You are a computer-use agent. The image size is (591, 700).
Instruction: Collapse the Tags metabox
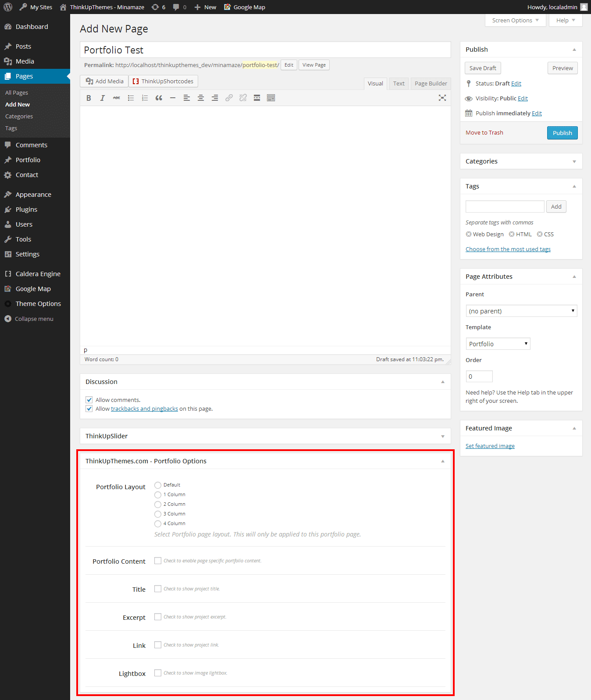[574, 186]
